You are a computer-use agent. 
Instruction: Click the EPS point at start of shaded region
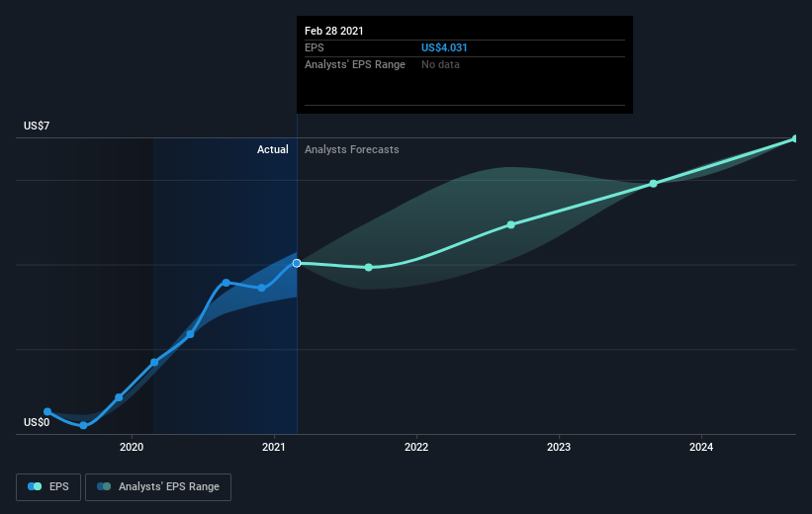[x=154, y=363]
